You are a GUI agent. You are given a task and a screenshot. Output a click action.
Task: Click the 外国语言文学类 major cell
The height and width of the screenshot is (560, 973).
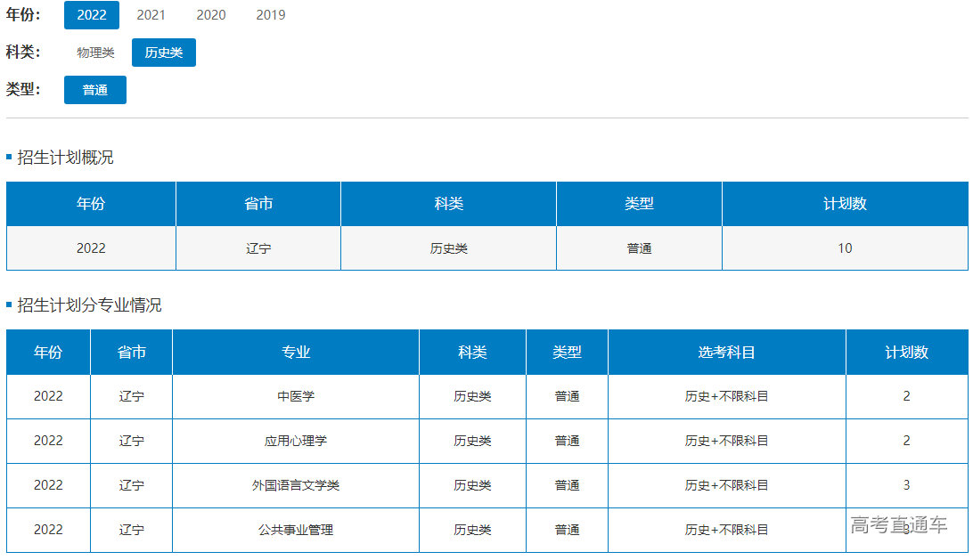point(296,485)
